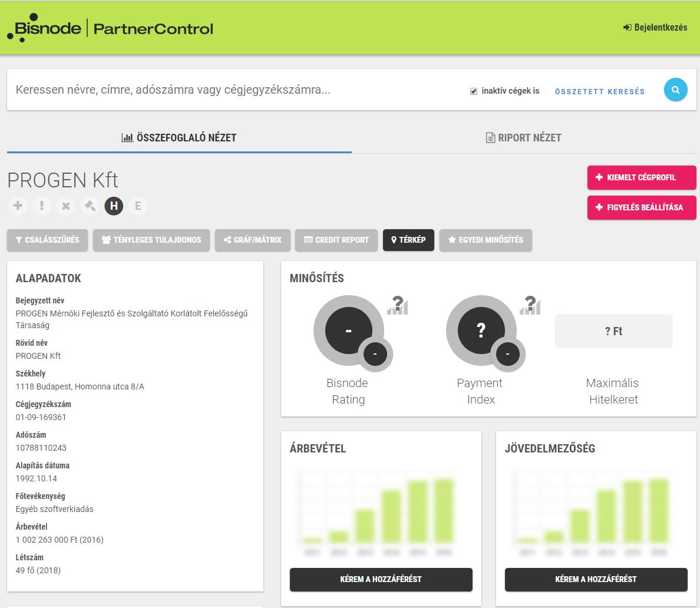This screenshot has width=700, height=608.
Task: Click the Bisnode Rating signal-bars question icon
Action: pyautogui.click(x=398, y=305)
